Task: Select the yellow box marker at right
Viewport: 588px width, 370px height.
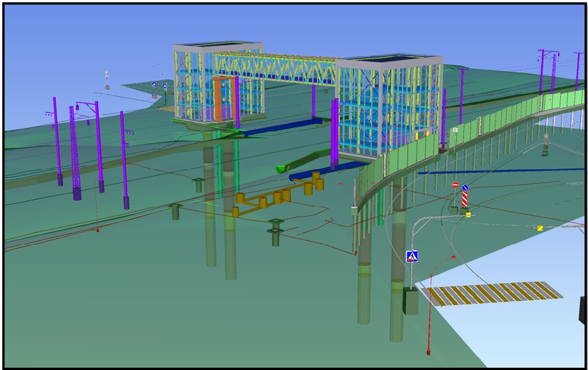Action: [540, 228]
